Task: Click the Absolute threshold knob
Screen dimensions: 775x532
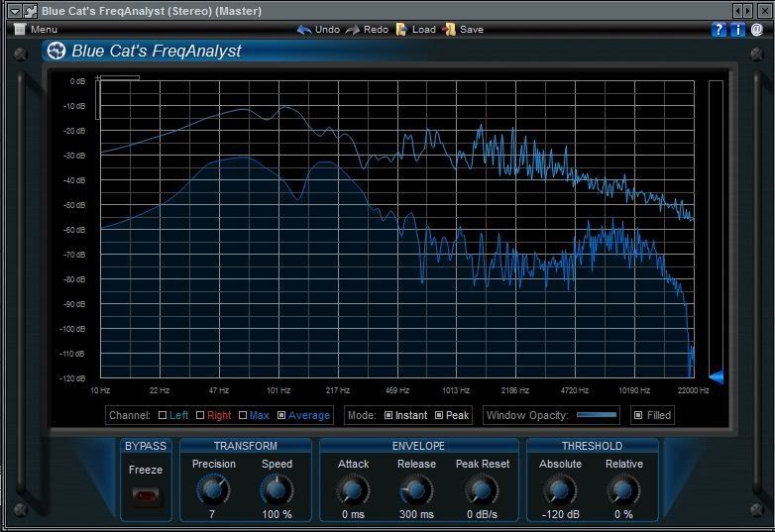Action: tap(560, 489)
